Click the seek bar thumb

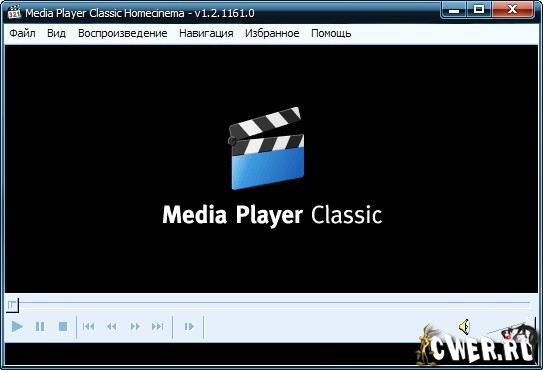pos(12,305)
